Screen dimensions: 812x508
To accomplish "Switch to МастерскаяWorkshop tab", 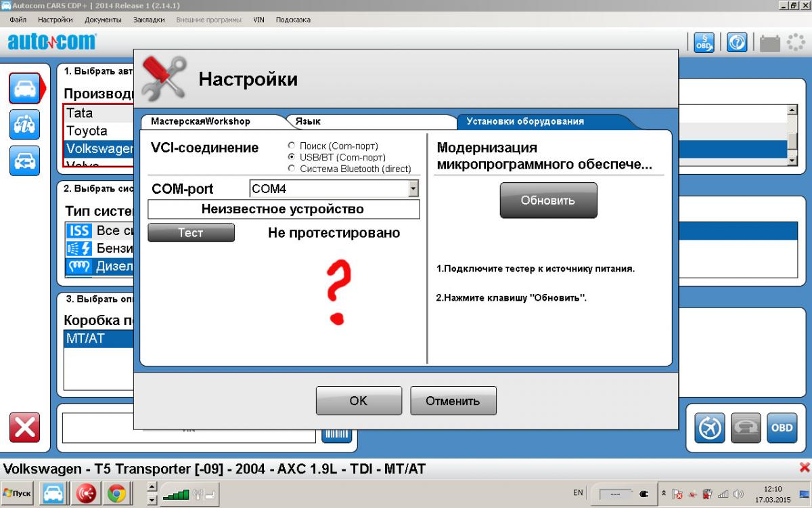I will coord(200,122).
